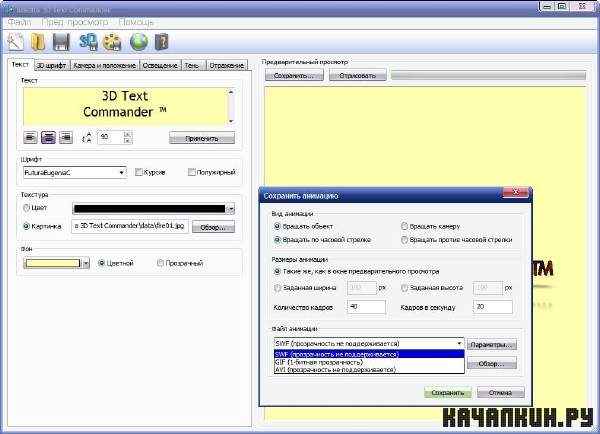The height and width of the screenshot is (434, 600).
Task: Click the magic wand new project icon
Action: (16, 42)
